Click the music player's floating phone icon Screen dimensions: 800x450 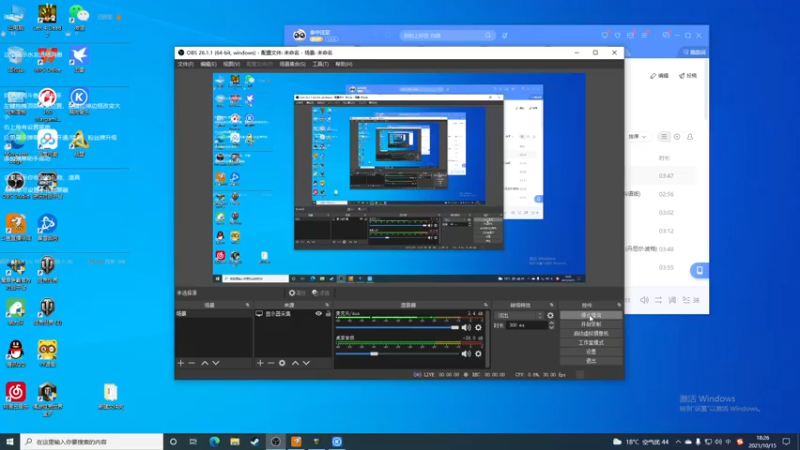click(x=699, y=270)
